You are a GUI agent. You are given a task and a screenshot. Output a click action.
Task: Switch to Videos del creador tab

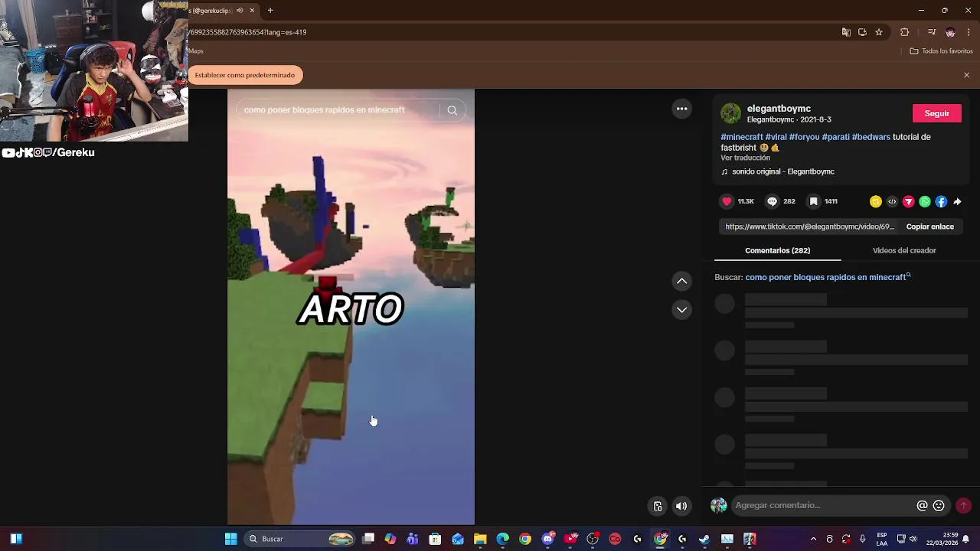coord(904,250)
